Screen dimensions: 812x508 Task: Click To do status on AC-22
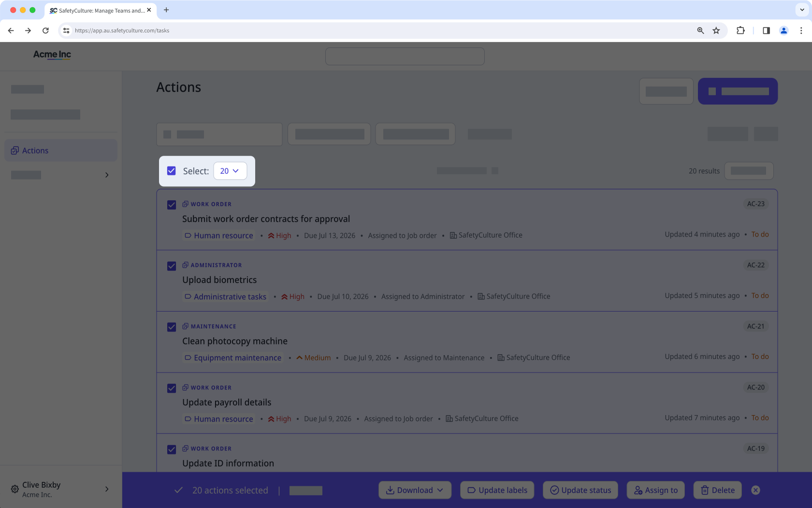click(760, 296)
